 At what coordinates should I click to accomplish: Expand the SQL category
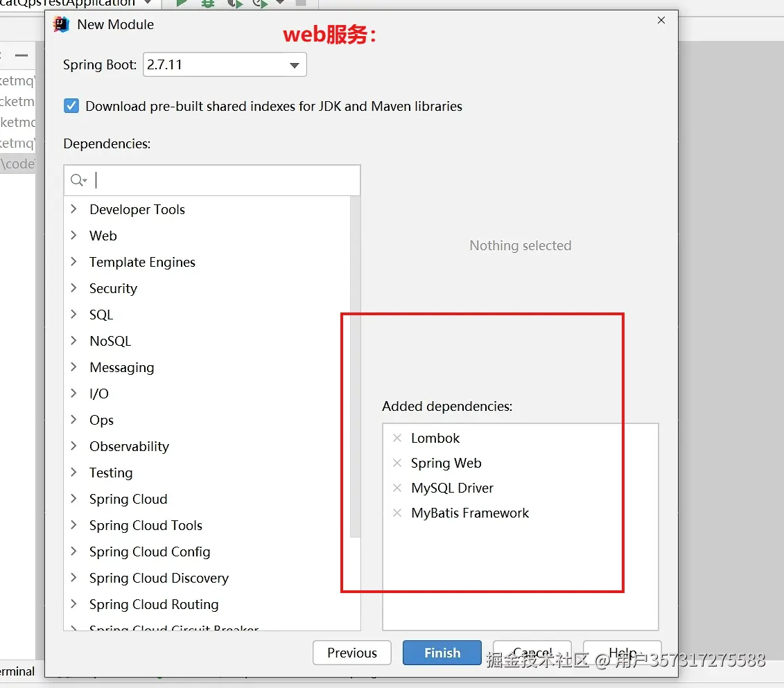(73, 315)
